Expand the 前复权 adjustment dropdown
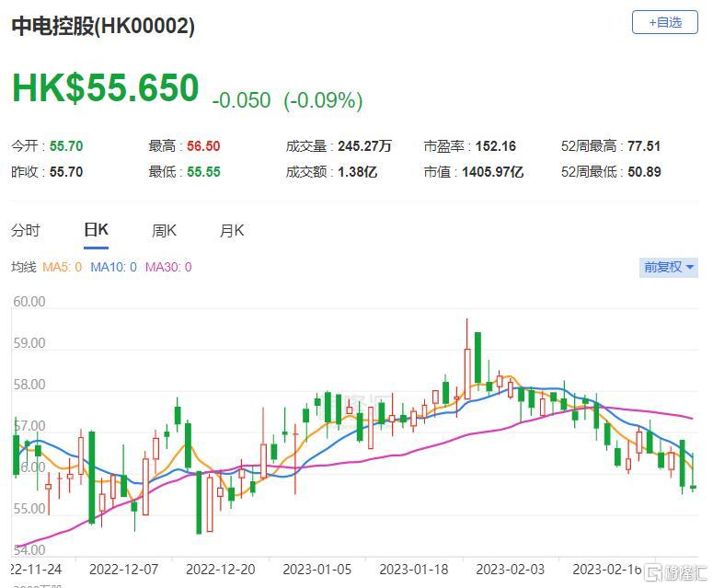Image resolution: width=713 pixels, height=588 pixels. point(669,267)
